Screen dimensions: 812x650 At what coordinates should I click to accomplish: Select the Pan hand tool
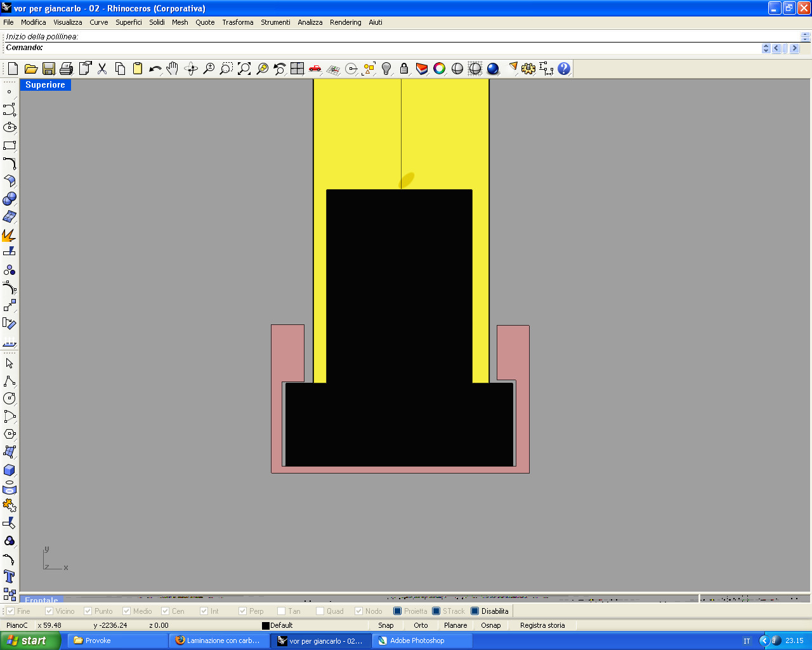point(173,69)
